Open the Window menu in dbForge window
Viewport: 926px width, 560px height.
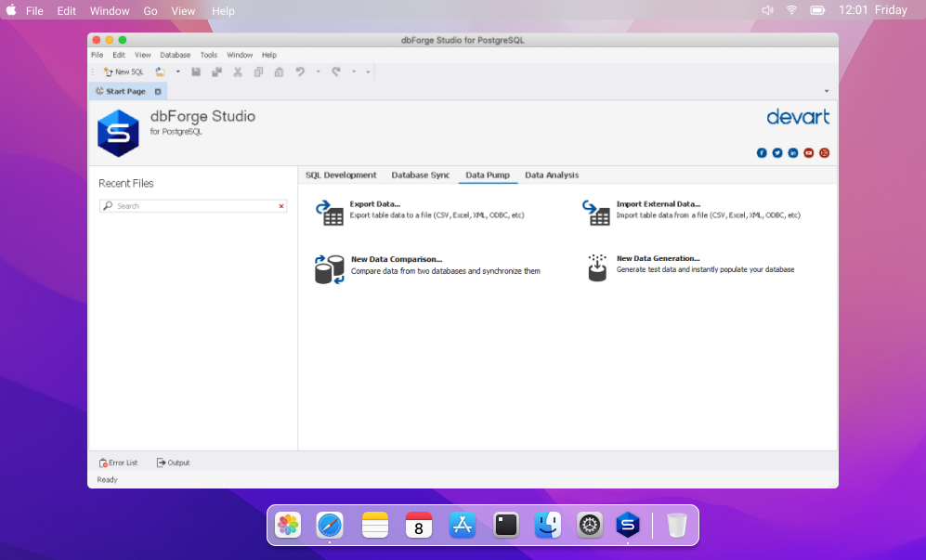(240, 55)
